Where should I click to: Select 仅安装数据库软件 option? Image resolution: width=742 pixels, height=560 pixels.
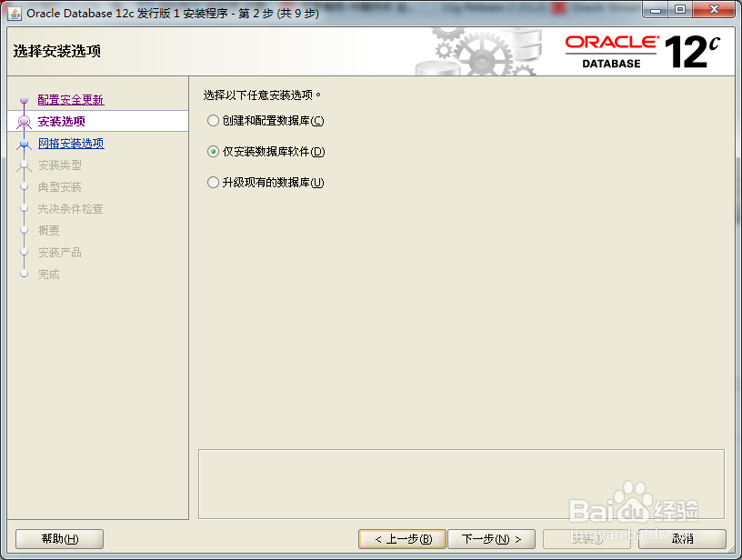[x=213, y=151]
